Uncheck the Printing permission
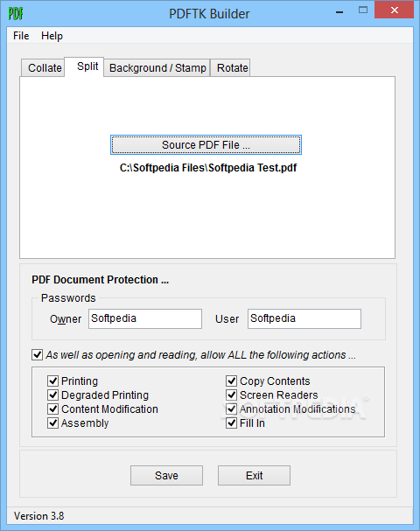The image size is (420, 531). point(52,381)
